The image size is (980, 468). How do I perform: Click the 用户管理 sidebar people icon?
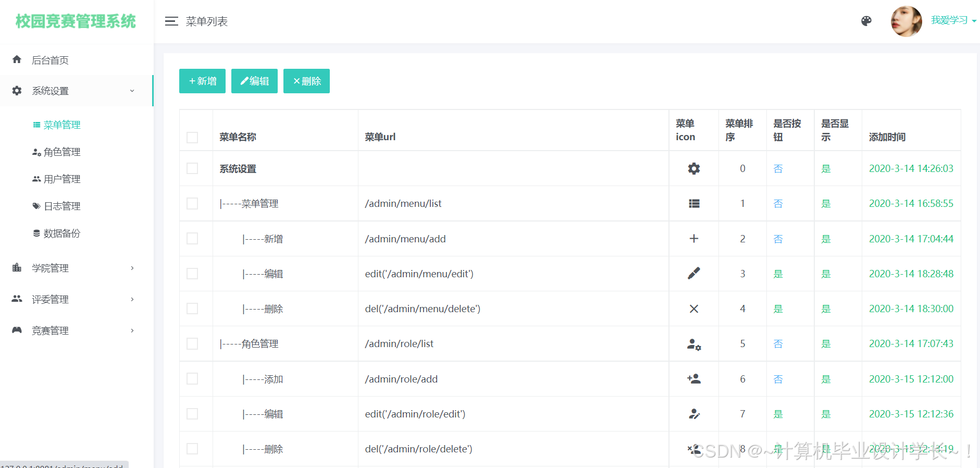click(x=36, y=179)
